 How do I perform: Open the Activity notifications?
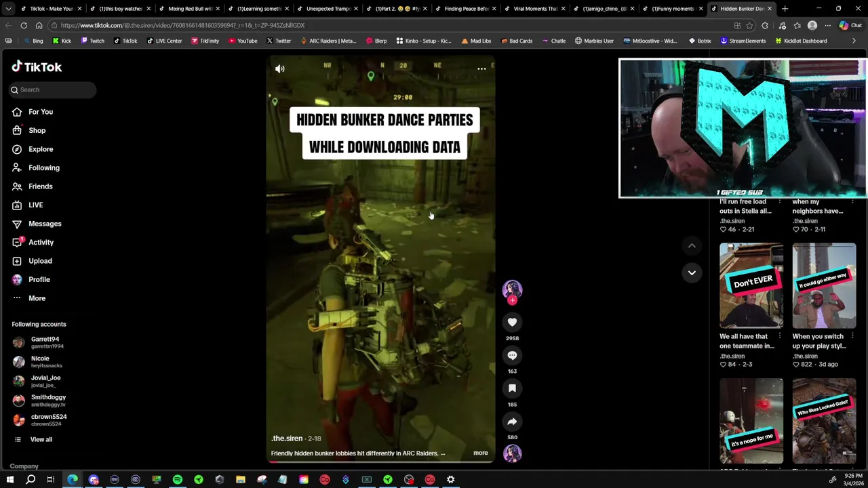pyautogui.click(x=41, y=242)
